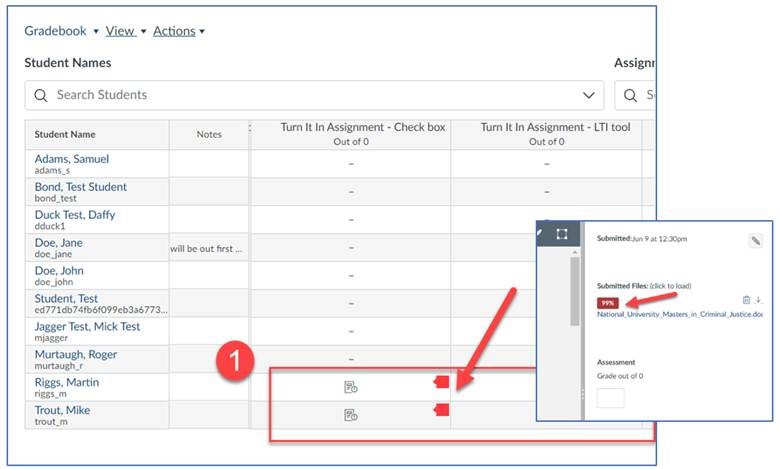Open Adams, Samuel's student link
780x469 pixels.
point(71,159)
